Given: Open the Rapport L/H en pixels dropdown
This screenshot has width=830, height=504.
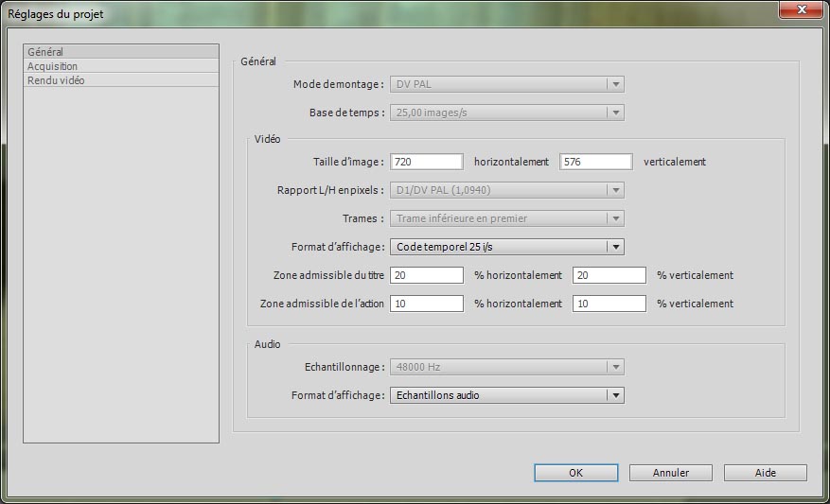Looking at the screenshot, I should pyautogui.click(x=507, y=190).
